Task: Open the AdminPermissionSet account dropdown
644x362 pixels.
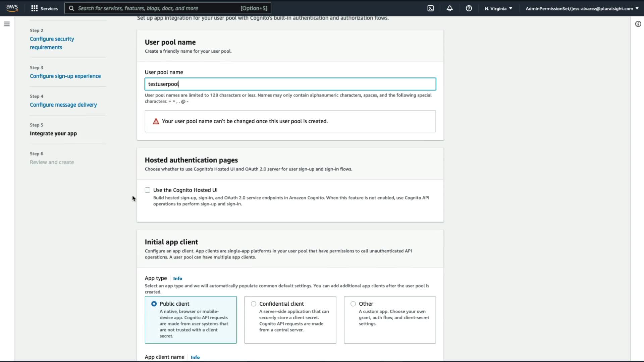Action: coord(582,8)
